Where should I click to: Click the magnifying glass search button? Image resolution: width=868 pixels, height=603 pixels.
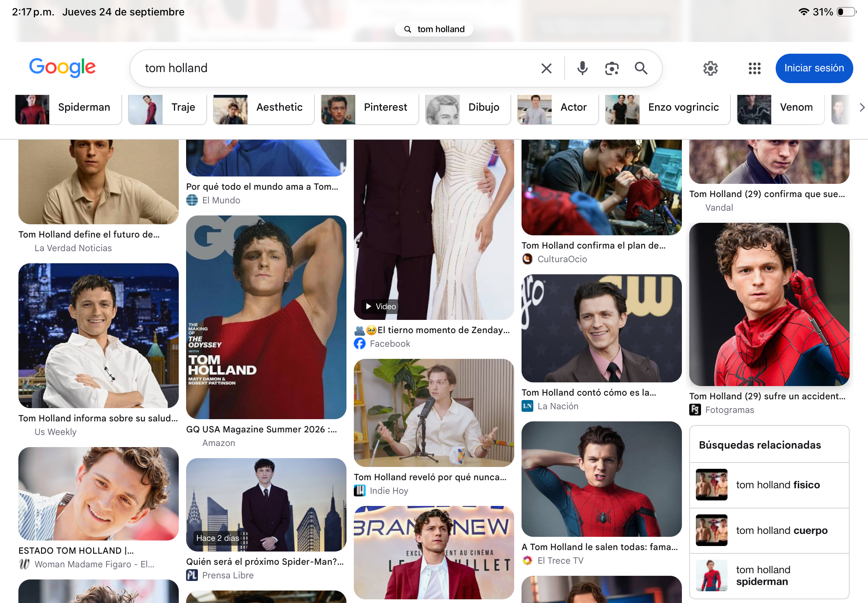pyautogui.click(x=641, y=68)
